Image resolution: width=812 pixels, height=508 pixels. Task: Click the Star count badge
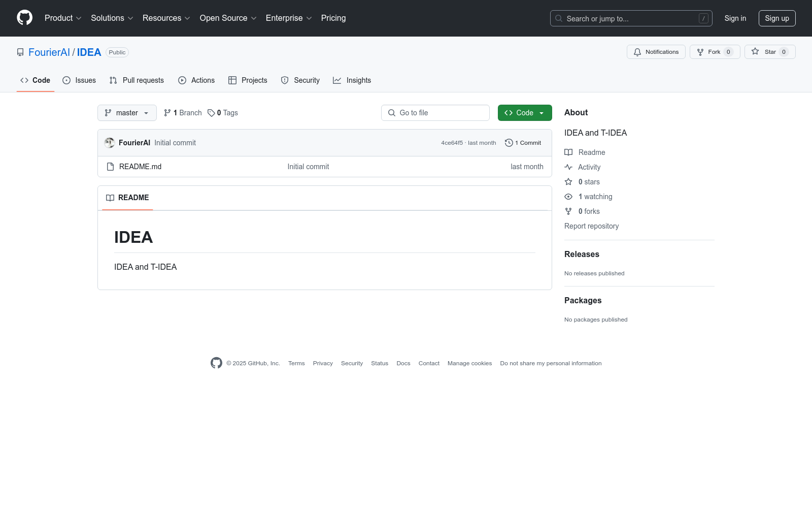click(784, 52)
